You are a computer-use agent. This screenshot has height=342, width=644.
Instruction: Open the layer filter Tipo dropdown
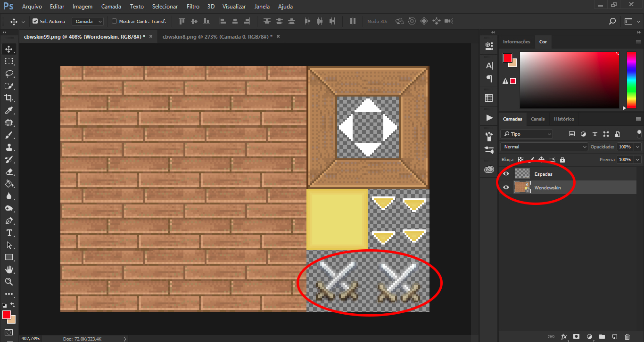[527, 134]
